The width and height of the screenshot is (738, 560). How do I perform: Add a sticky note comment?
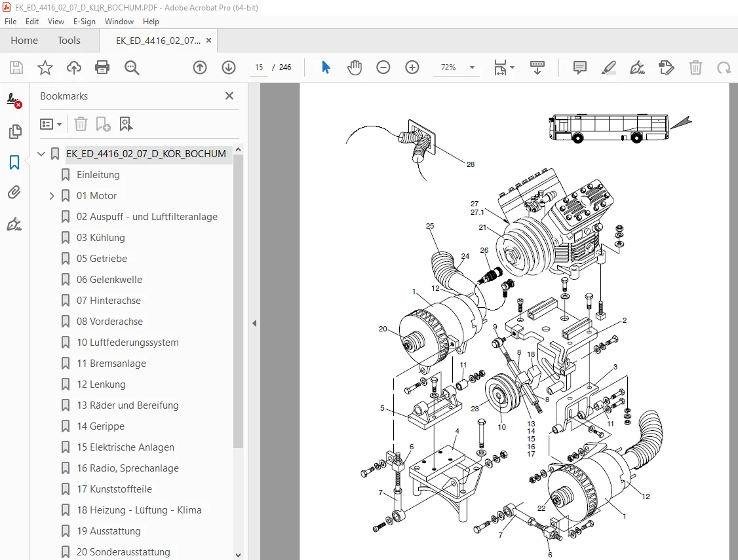point(580,67)
